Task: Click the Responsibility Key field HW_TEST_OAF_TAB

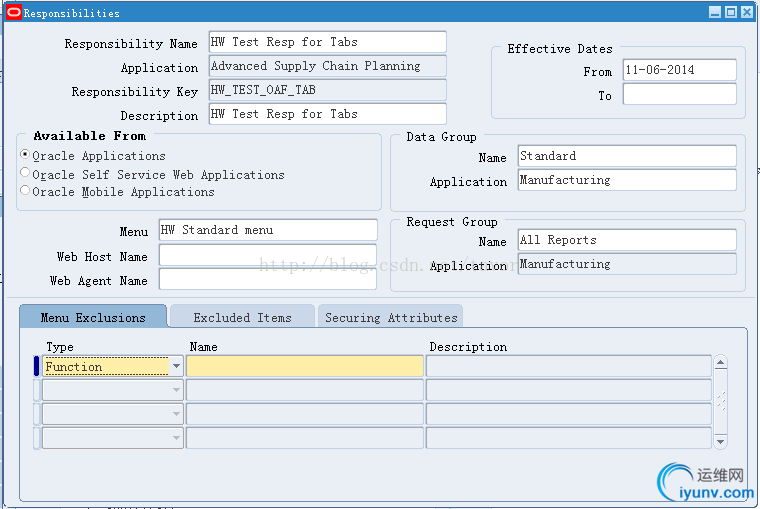Action: click(x=328, y=90)
